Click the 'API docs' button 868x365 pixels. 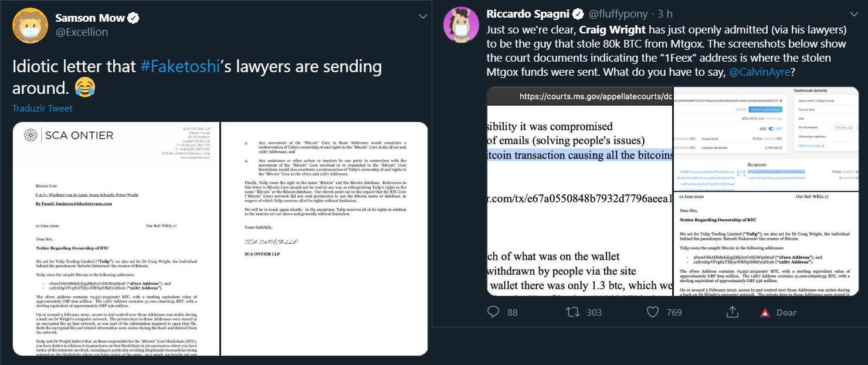(x=843, y=127)
